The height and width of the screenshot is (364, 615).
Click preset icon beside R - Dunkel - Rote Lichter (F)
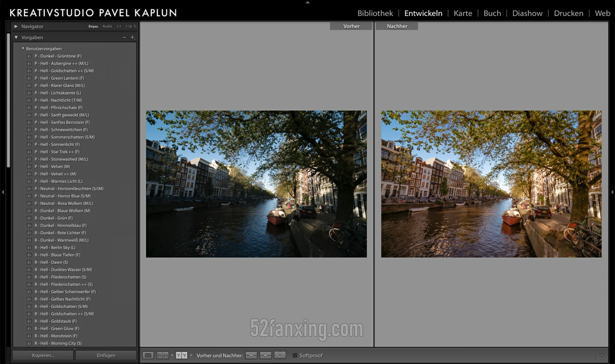coord(29,233)
